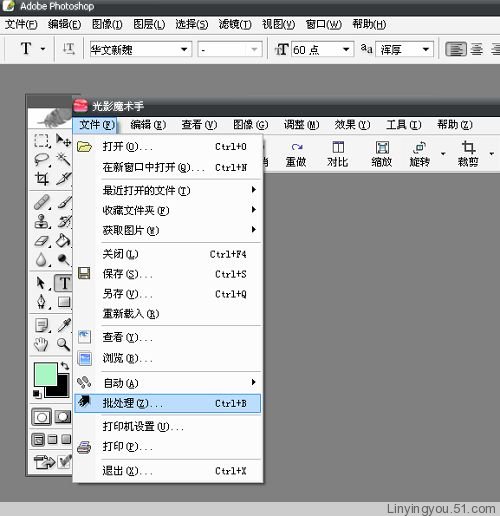Select the Notes tool
Viewport: 500px width, 516px height.
pos(42,326)
